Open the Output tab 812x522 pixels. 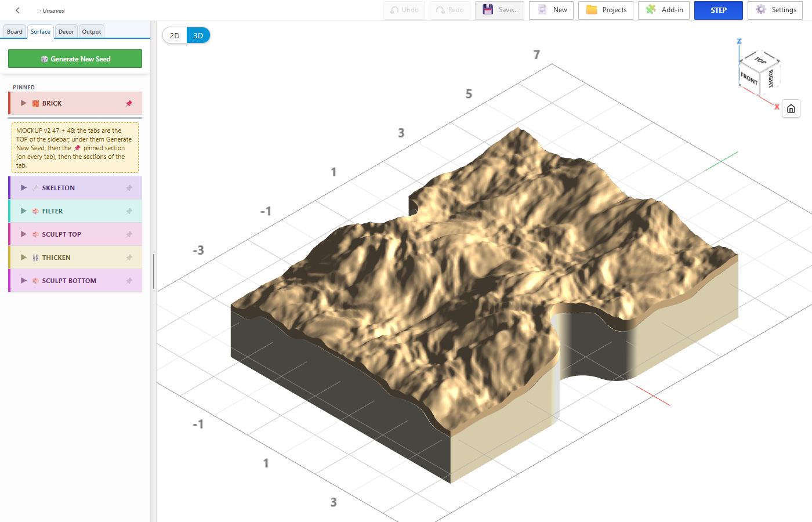[92, 32]
